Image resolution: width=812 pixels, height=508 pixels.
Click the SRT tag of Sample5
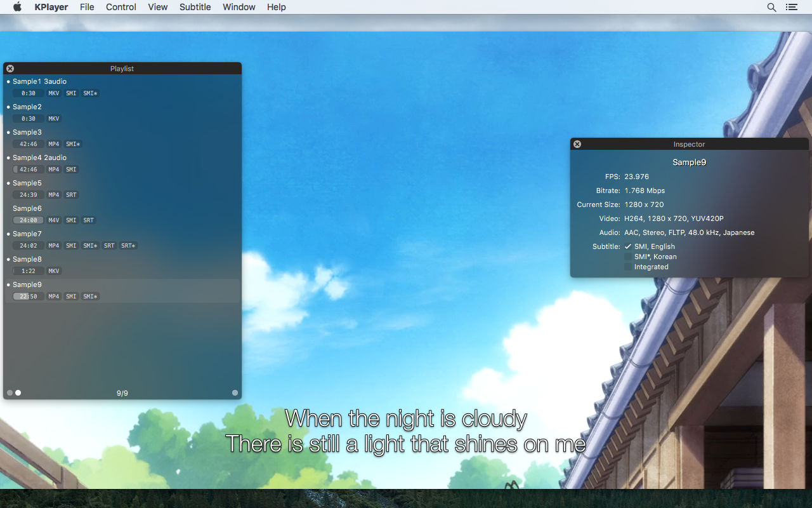(x=71, y=195)
